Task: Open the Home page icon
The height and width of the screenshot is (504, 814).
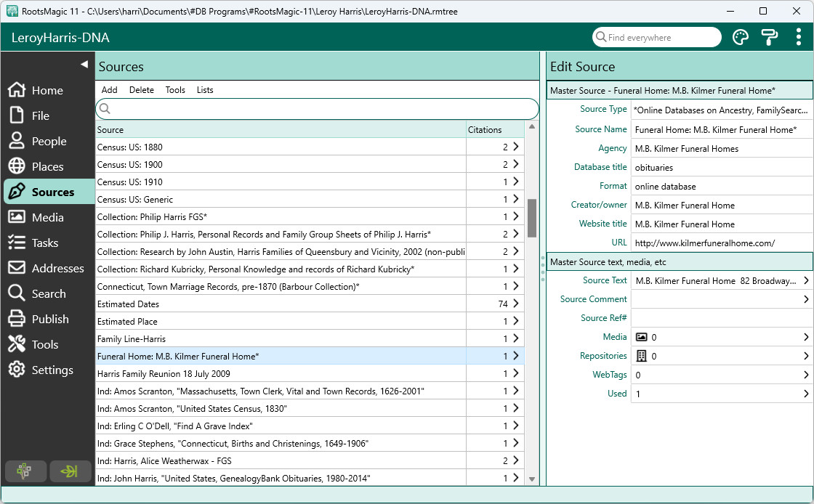Action: coord(17,90)
